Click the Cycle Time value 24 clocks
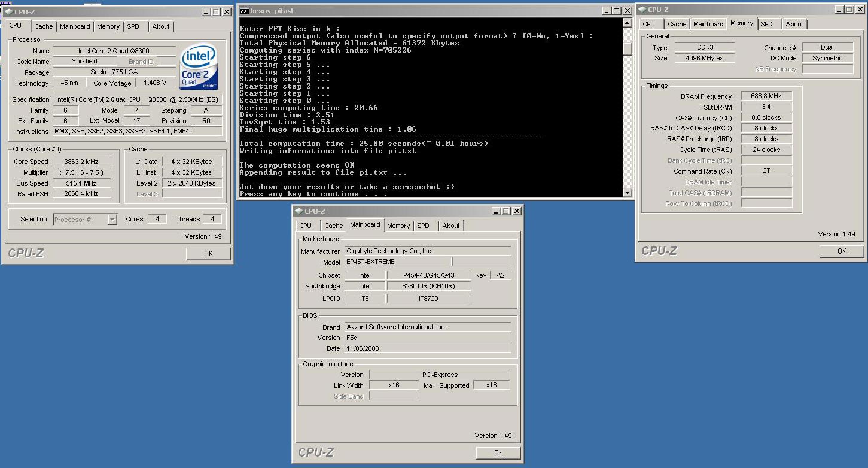 click(767, 150)
